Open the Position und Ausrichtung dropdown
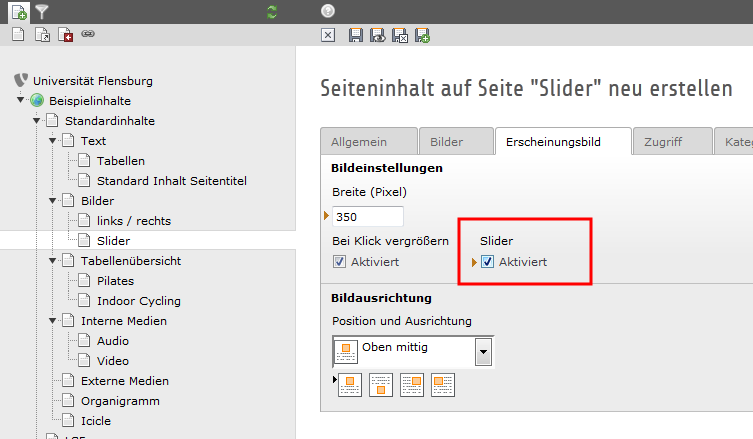This screenshot has height=439, width=753. tap(484, 352)
